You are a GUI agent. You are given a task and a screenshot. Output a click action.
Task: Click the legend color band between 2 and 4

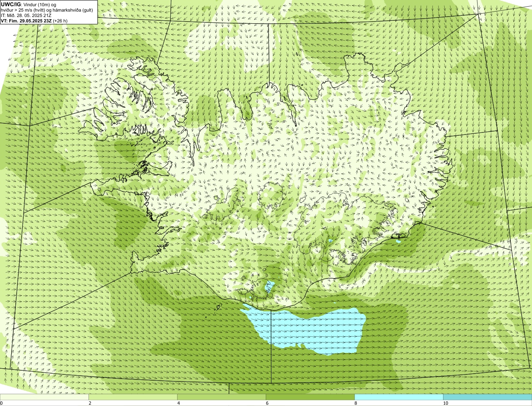133,397
